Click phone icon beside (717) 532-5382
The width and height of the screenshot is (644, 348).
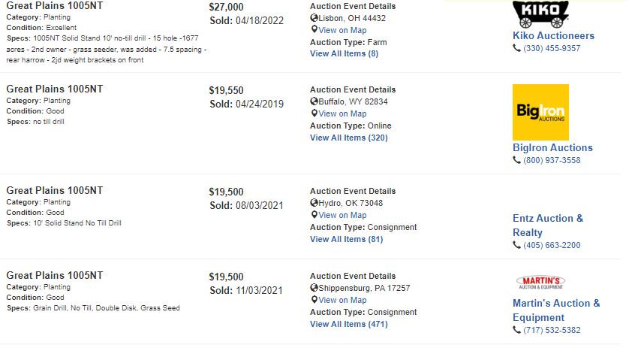click(516, 329)
